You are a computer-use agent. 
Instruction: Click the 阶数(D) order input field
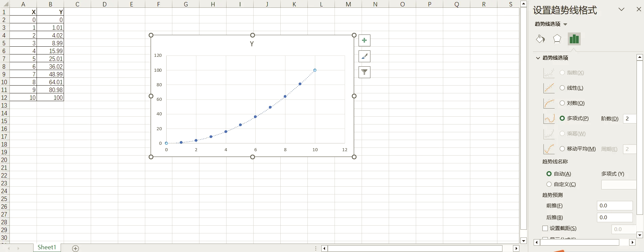[629, 119]
